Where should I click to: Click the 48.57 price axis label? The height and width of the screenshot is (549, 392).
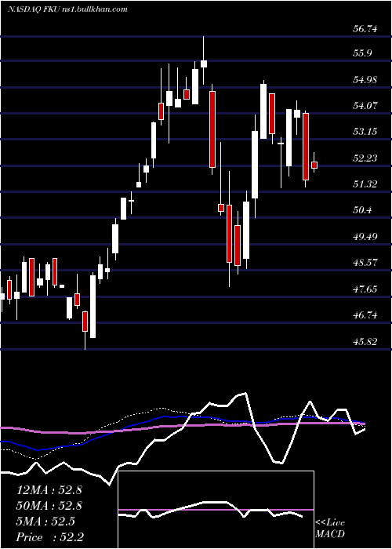click(365, 263)
